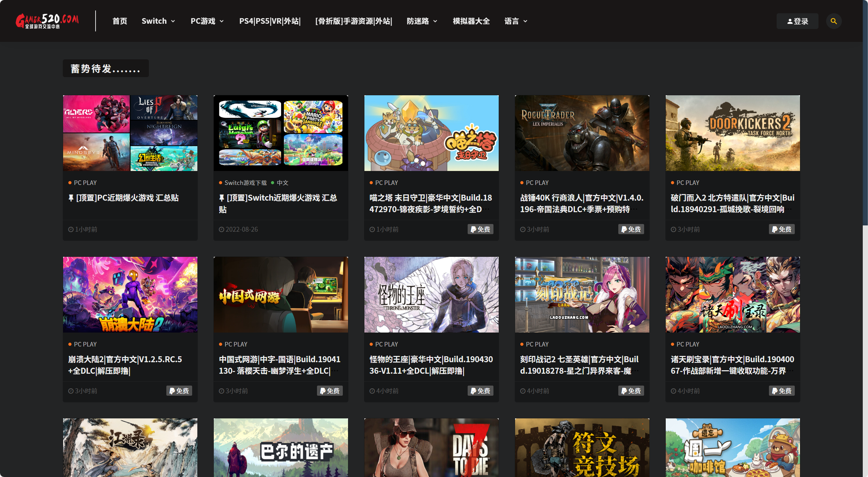Click 免费 badge on 诸天刷宝录 card

tap(782, 391)
